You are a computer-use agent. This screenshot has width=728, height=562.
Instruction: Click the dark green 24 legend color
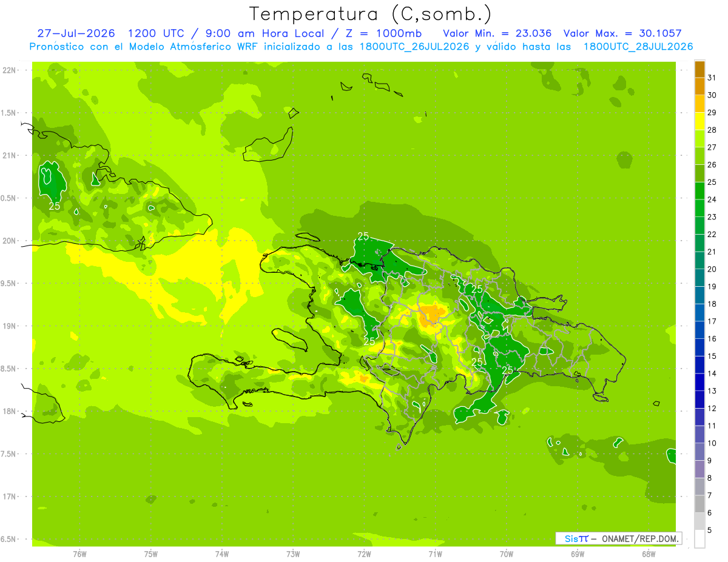coord(699,191)
